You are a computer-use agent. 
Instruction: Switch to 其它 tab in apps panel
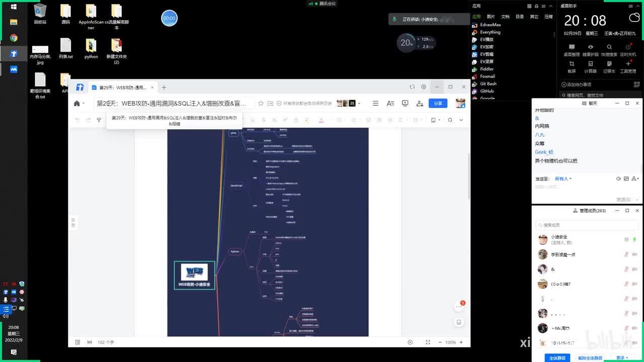[534, 17]
